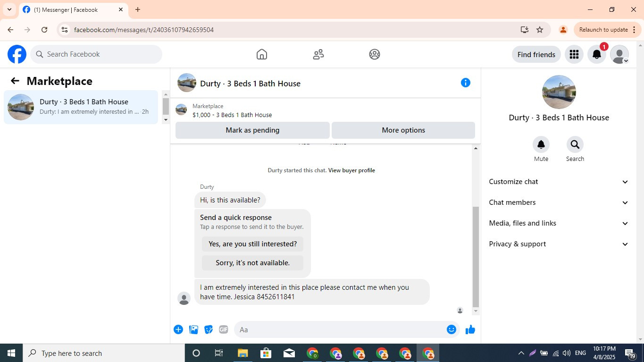Open the Facebook menu grid icon

[574, 54]
